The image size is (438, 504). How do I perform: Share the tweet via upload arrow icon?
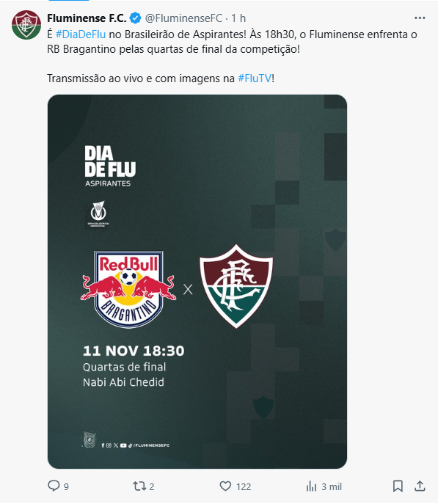420,486
